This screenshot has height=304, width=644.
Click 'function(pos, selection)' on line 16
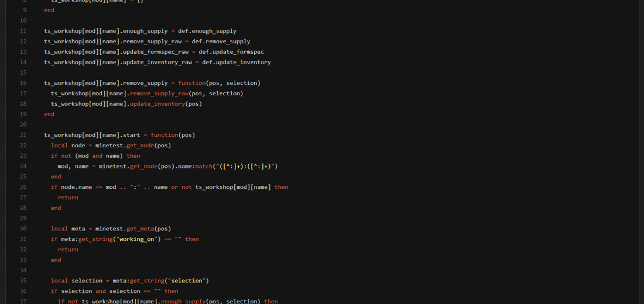(220, 83)
